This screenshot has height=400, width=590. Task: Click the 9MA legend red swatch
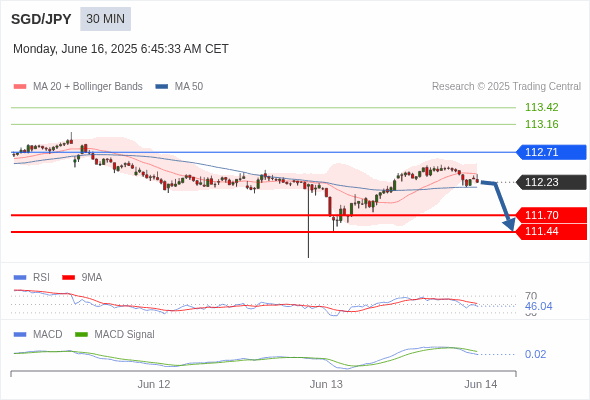click(x=68, y=278)
